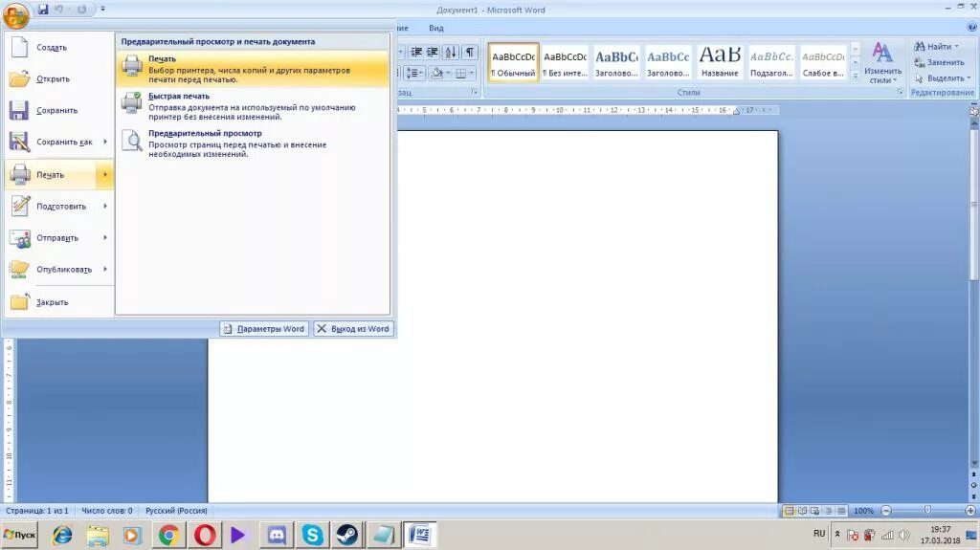The height and width of the screenshot is (550, 980).
Task: Click Русский (Россия) language indicator
Action: tap(176, 511)
